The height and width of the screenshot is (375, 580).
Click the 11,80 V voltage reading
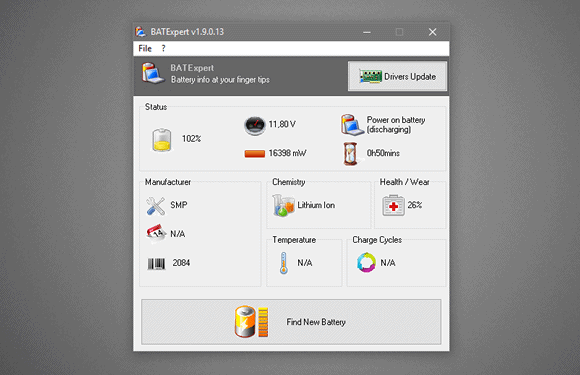tap(282, 124)
